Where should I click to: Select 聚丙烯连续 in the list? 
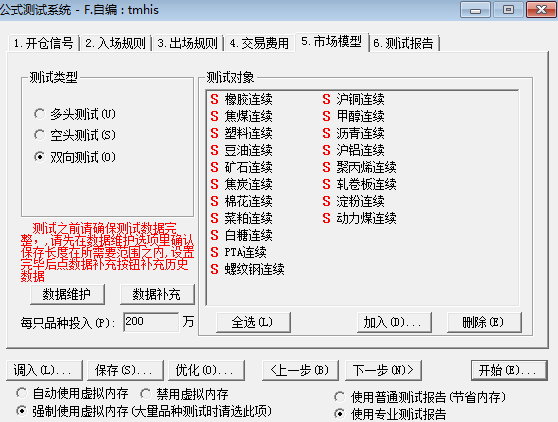[x=367, y=167]
